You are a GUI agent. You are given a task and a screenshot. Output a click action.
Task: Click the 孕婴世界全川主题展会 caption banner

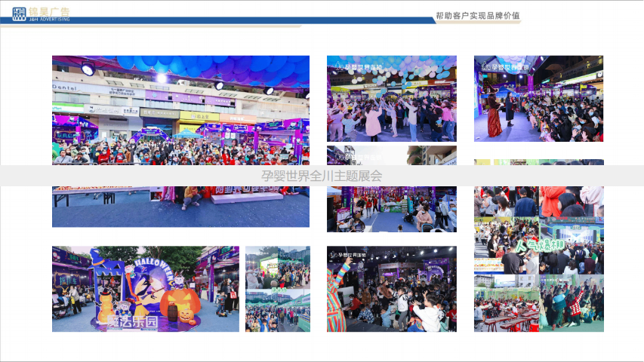322,176
